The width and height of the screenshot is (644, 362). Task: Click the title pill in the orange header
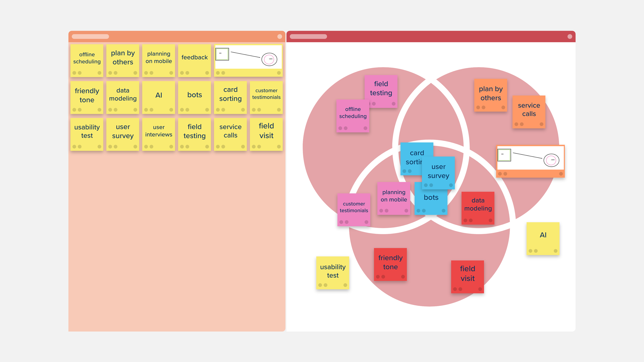tap(90, 37)
